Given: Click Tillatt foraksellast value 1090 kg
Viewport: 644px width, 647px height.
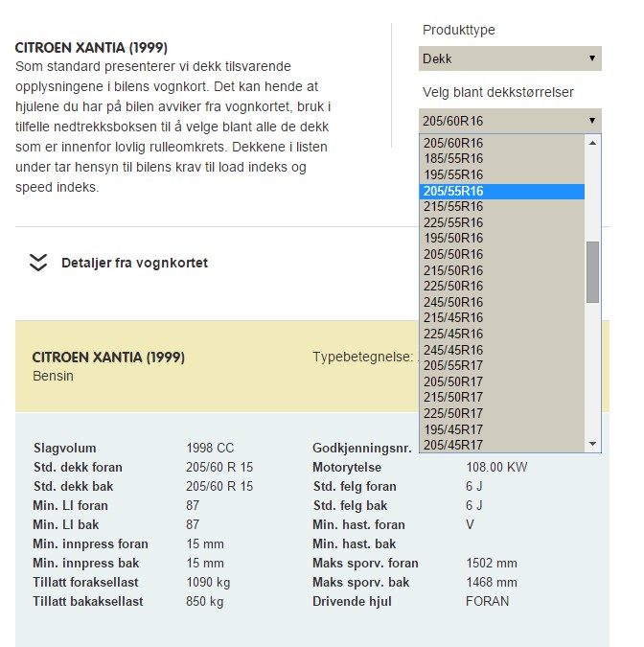Looking at the screenshot, I should pos(208,582).
